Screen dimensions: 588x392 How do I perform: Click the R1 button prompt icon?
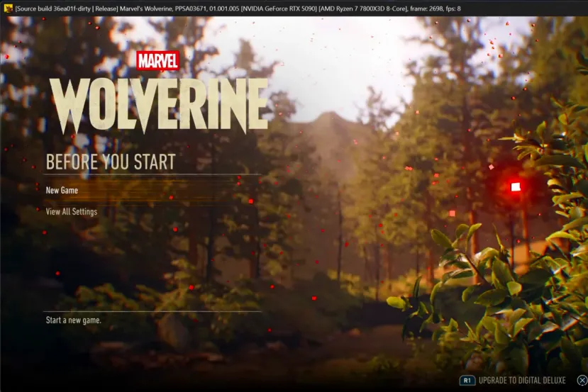467,381
